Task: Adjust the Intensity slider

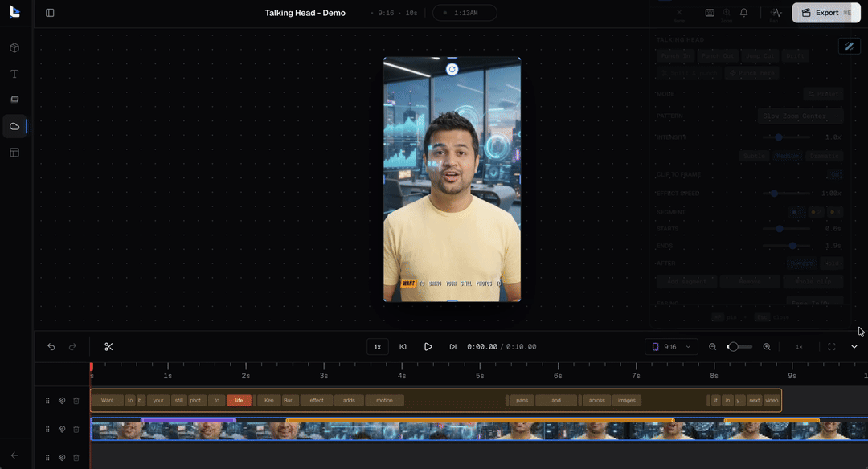Action: [786, 137]
